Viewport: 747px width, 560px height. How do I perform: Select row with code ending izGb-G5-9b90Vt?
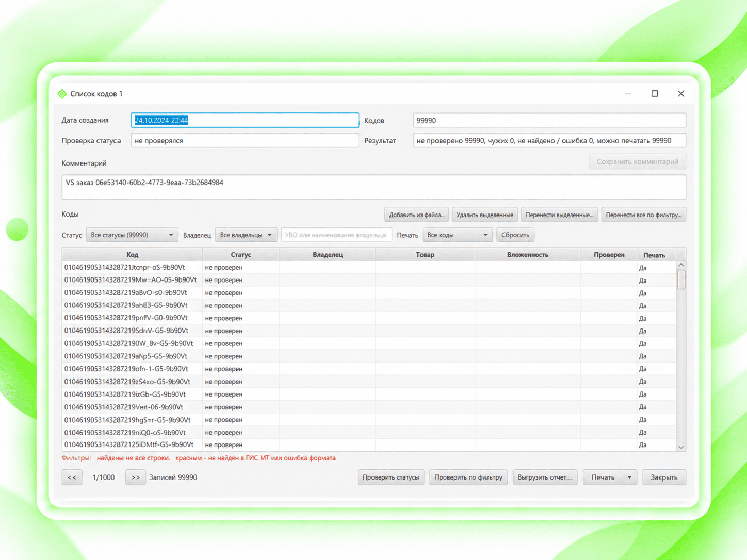tap(369, 394)
